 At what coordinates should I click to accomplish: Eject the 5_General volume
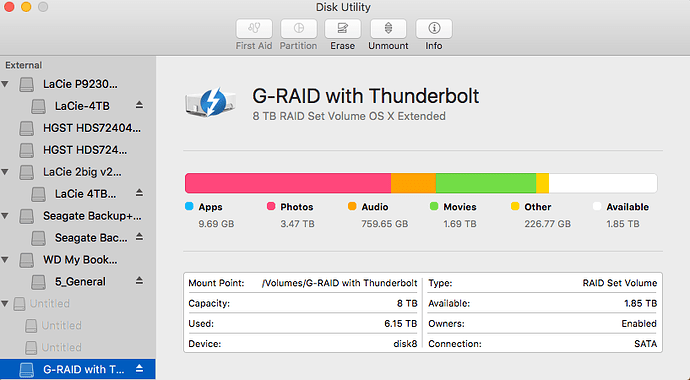pos(139,281)
